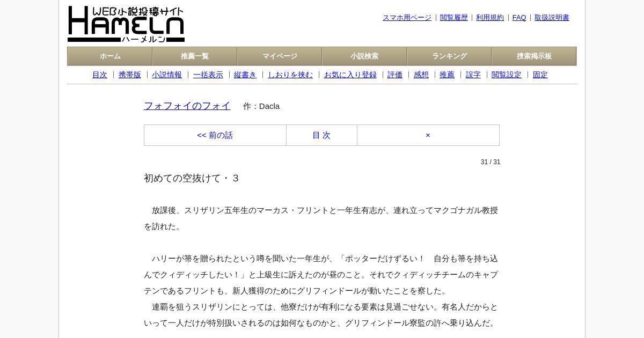Click the author name 作：Dacla
This screenshot has height=338, width=644.
tap(261, 106)
